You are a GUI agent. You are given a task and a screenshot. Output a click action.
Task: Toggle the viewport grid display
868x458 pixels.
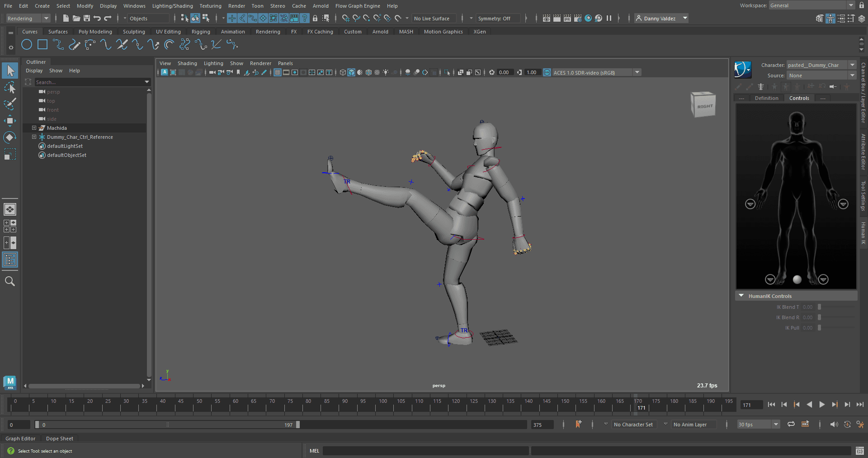click(278, 72)
